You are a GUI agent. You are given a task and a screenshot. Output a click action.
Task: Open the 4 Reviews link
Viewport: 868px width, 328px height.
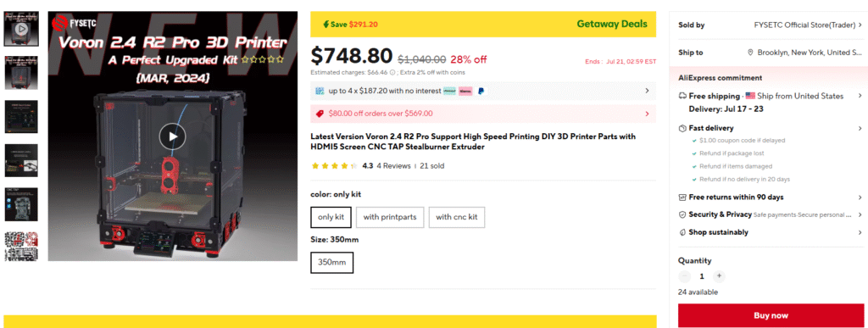point(393,166)
